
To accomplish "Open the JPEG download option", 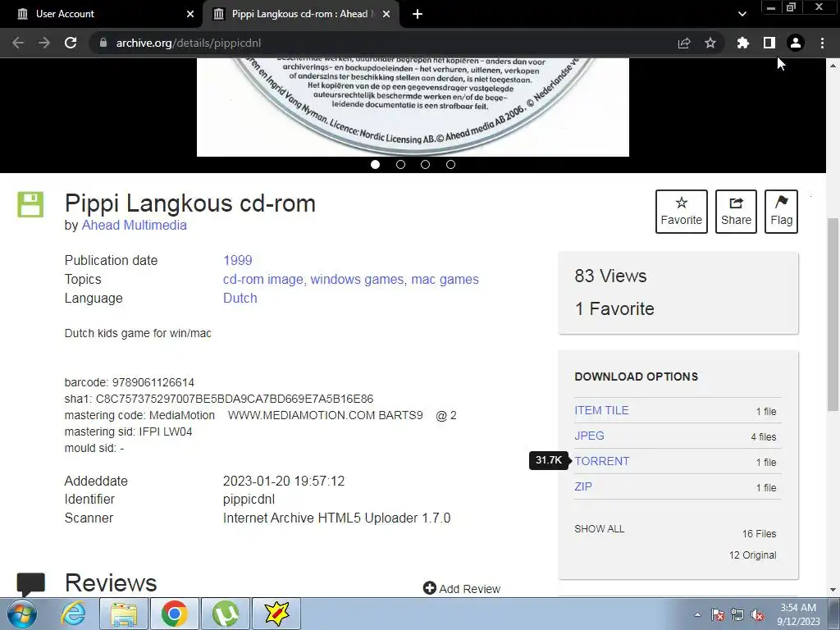I will 589,436.
